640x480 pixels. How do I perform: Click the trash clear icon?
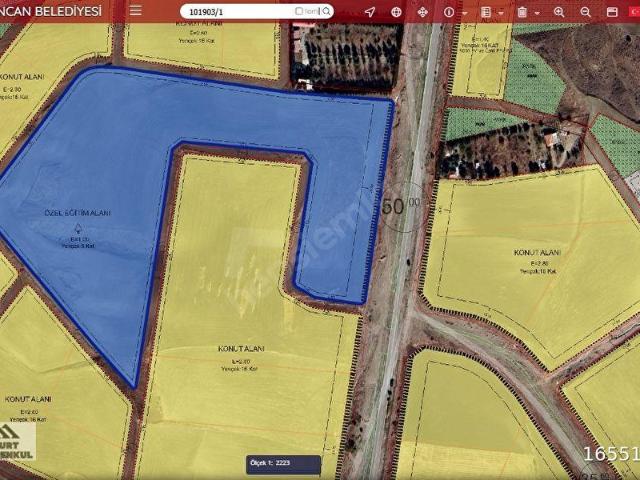click(522, 12)
